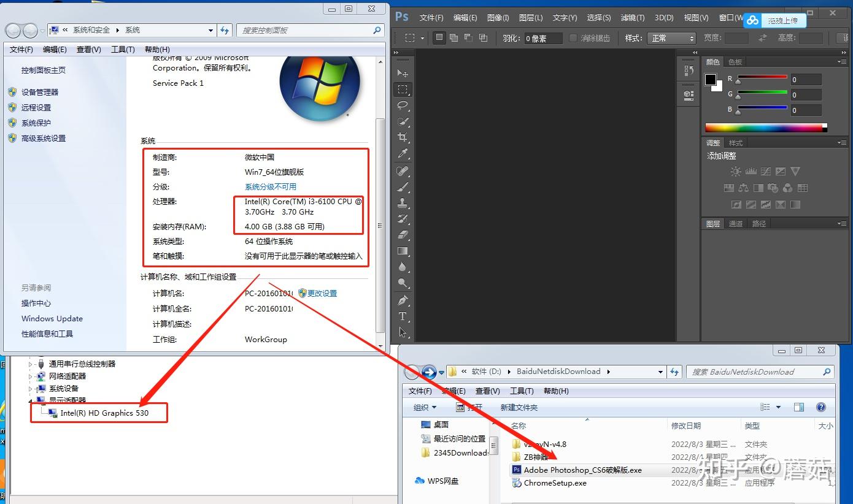Choose Add to selection mode
Screen dimensions: 853x504
(x=454, y=38)
